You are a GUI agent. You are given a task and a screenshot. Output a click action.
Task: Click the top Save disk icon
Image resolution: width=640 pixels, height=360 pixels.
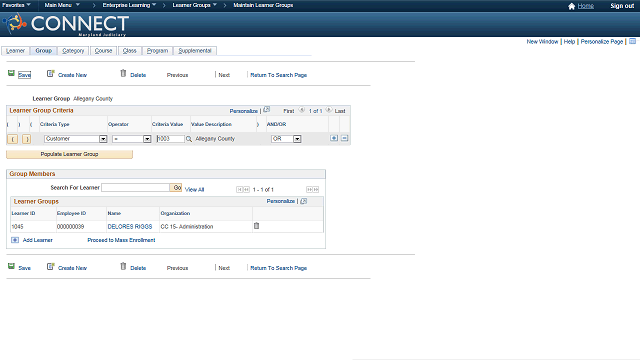(11, 73)
